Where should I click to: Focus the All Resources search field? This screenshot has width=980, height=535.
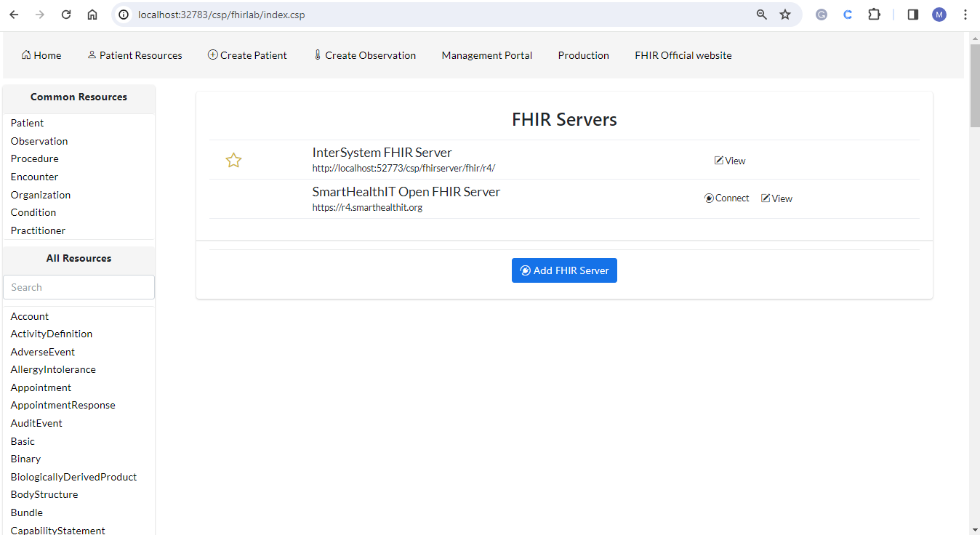pos(79,287)
